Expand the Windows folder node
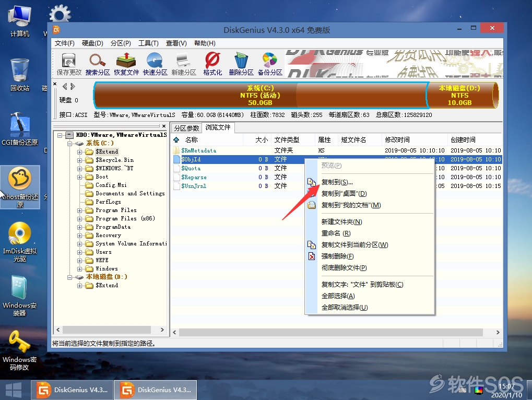The width and height of the screenshot is (532, 400). [79, 269]
